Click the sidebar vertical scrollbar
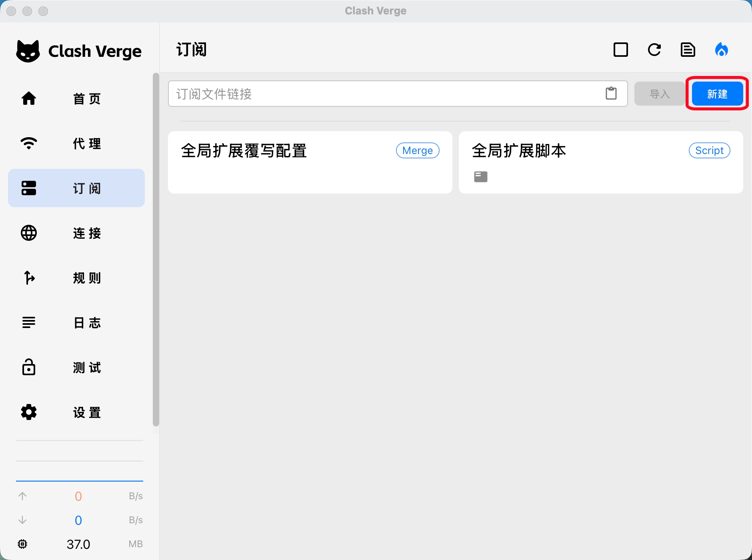 [156, 248]
